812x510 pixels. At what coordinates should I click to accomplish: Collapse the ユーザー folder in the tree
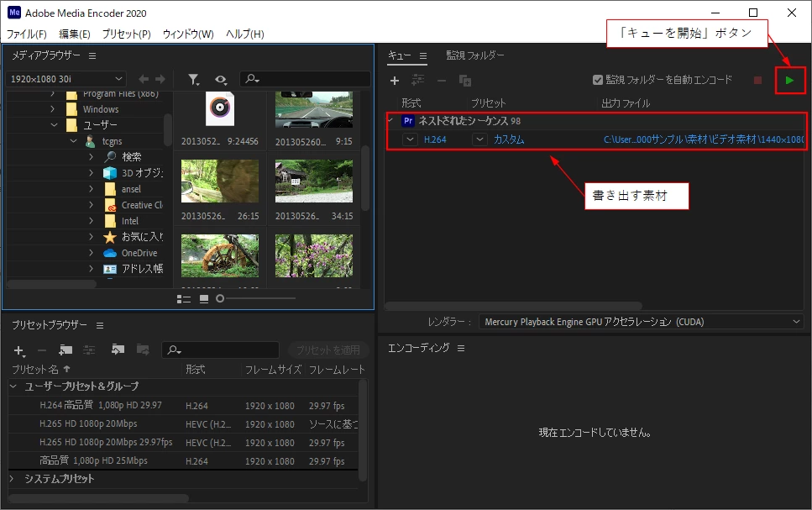(x=54, y=125)
